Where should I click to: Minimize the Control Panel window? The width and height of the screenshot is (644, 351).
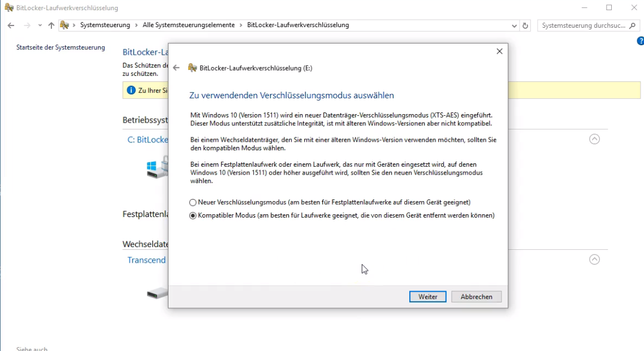(x=585, y=7)
